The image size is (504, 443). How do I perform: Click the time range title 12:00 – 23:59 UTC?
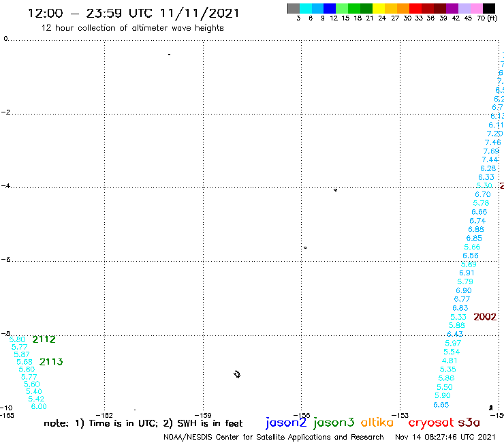pyautogui.click(x=133, y=14)
